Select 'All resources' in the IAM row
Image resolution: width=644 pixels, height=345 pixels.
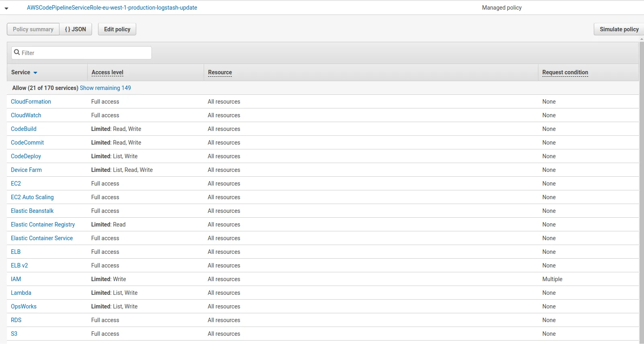[x=224, y=279]
